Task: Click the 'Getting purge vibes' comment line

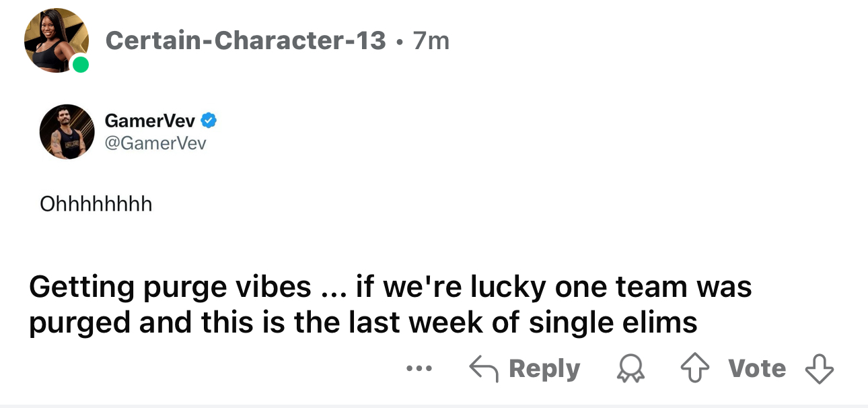Action: (390, 287)
